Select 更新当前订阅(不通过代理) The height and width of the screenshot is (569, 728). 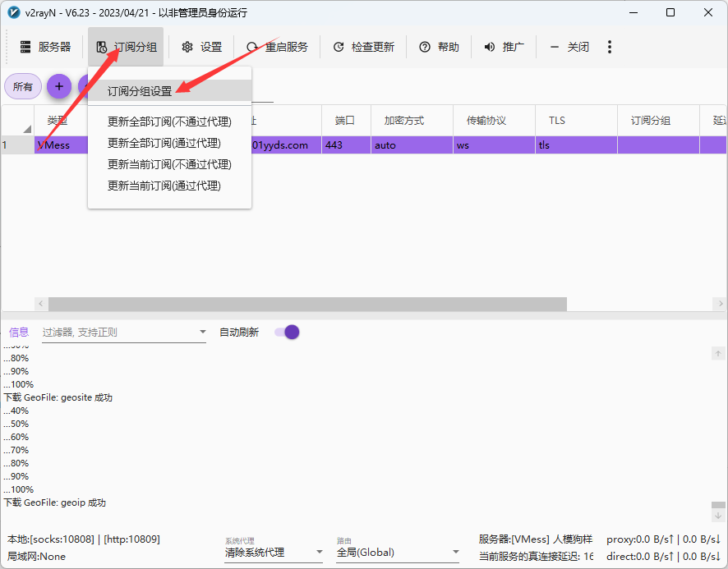tap(169, 164)
